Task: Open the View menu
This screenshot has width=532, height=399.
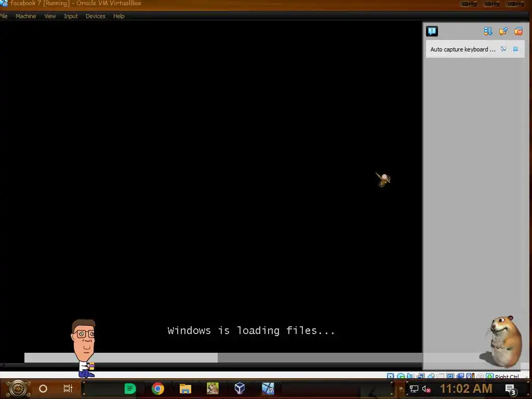Action: tap(50, 16)
